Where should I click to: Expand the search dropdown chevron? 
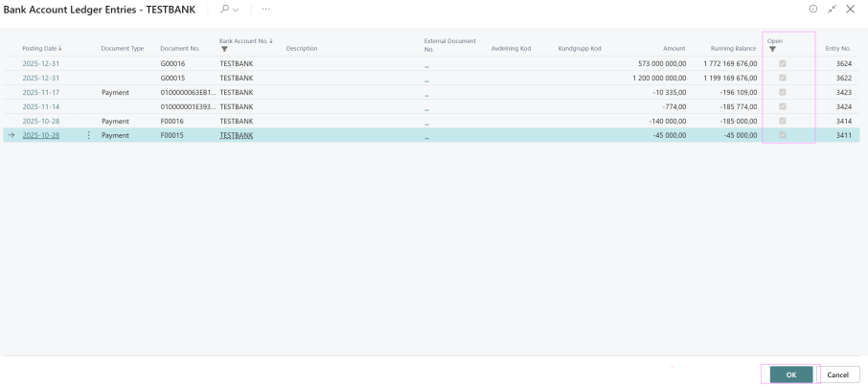click(x=237, y=10)
